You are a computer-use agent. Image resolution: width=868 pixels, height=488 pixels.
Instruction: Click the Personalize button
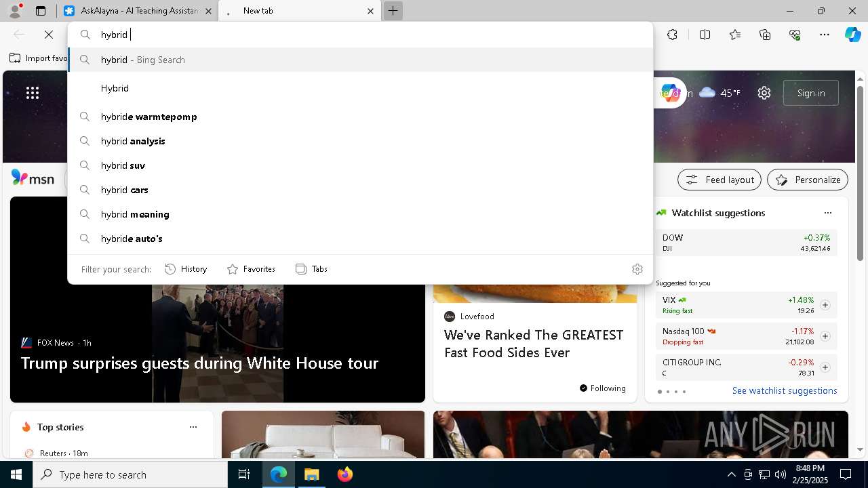click(x=808, y=180)
